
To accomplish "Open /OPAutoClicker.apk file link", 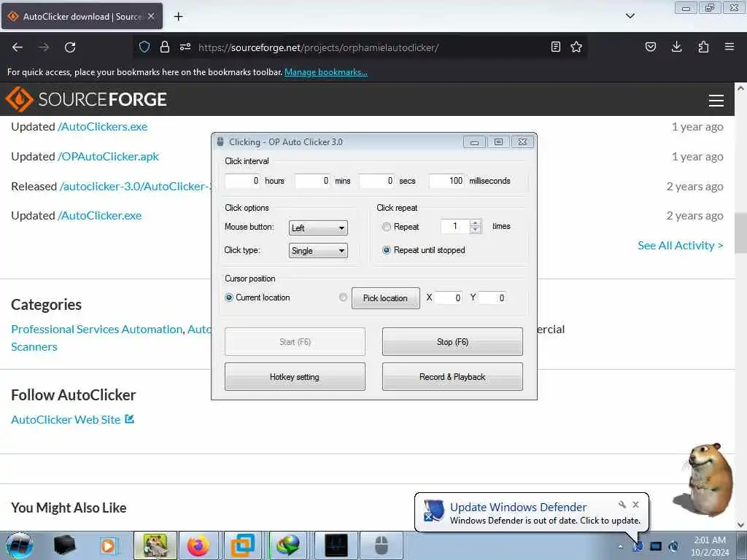I will tap(108, 157).
